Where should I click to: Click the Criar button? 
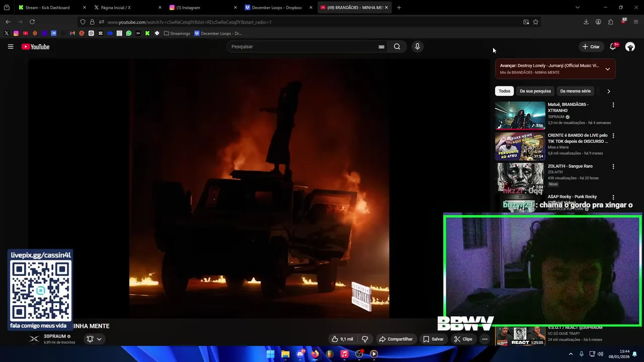(591, 47)
